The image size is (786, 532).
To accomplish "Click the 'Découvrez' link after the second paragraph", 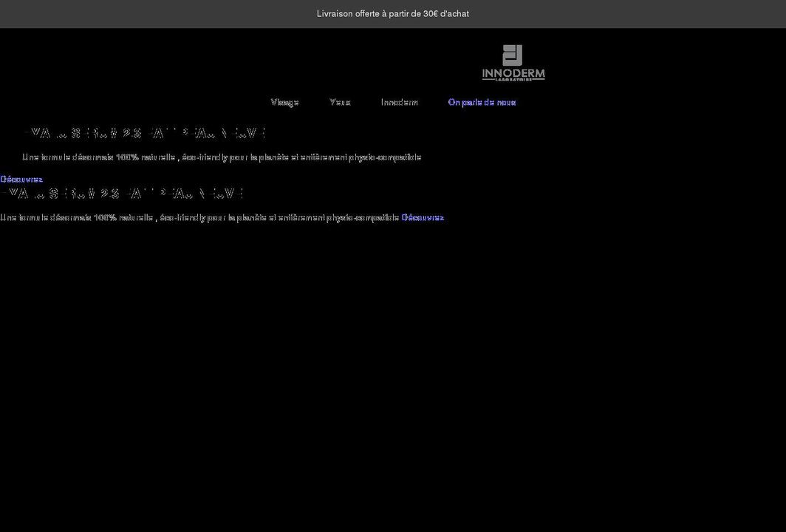I will [422, 217].
